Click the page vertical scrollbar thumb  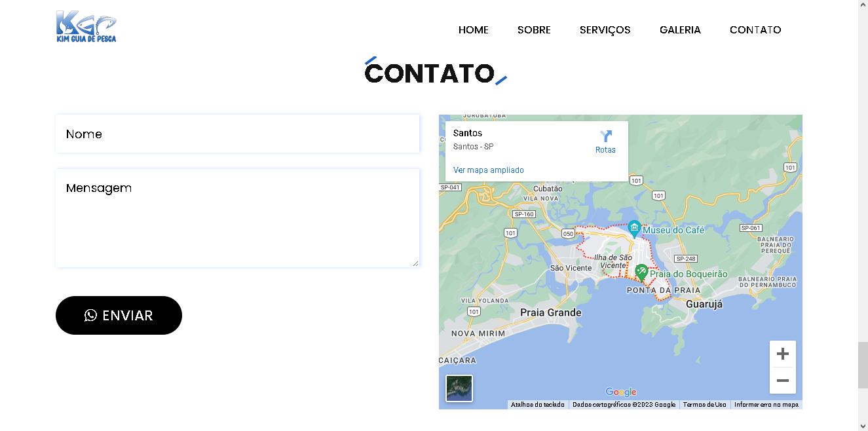tap(863, 365)
